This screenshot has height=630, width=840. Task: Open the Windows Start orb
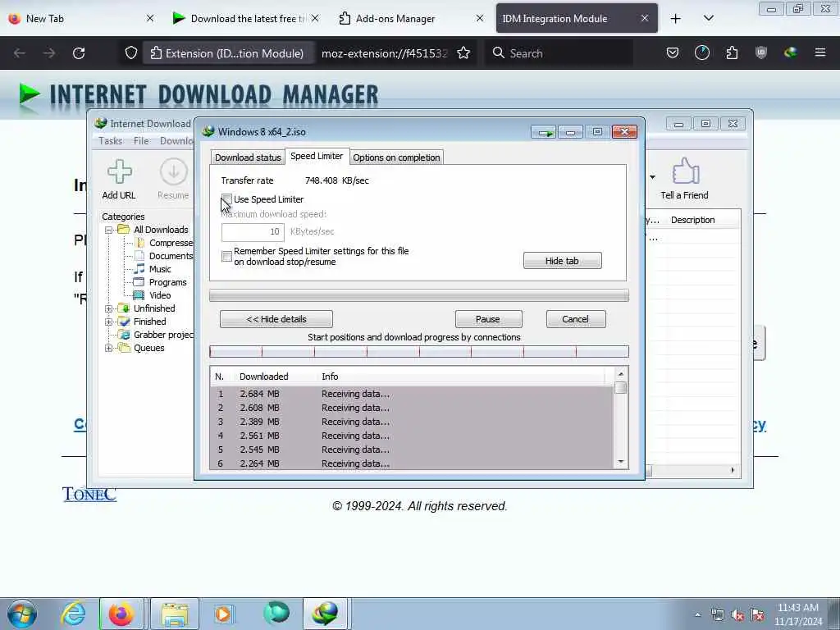coord(22,614)
